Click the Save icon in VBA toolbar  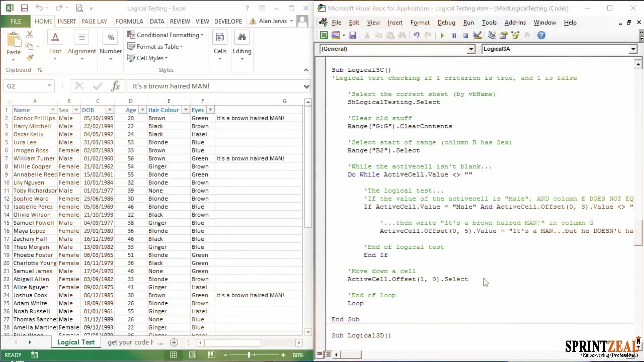[353, 35]
